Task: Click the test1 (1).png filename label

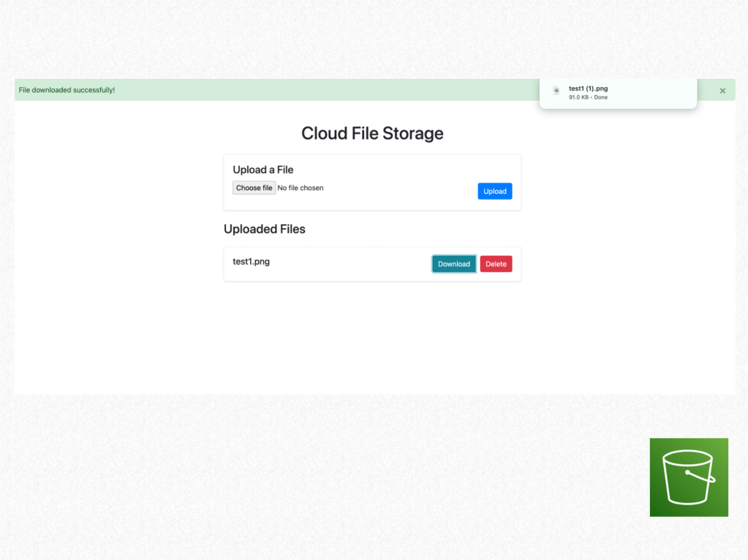Action: click(x=588, y=88)
